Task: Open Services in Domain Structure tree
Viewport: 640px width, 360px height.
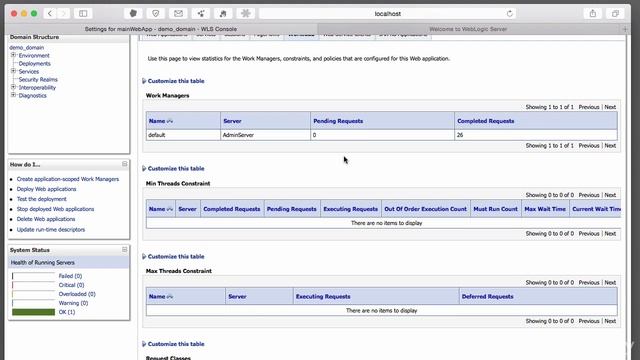Action: point(29,71)
